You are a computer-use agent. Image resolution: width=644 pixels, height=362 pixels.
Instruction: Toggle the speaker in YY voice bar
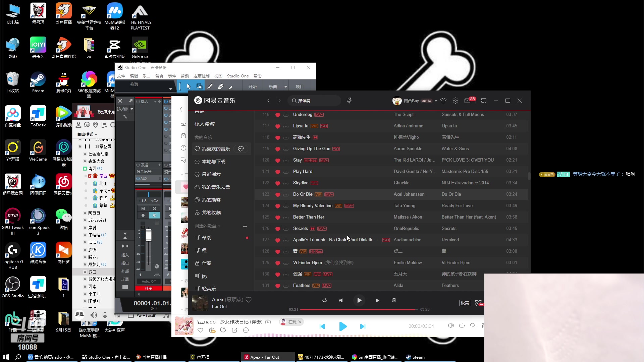pyautogui.click(x=94, y=315)
